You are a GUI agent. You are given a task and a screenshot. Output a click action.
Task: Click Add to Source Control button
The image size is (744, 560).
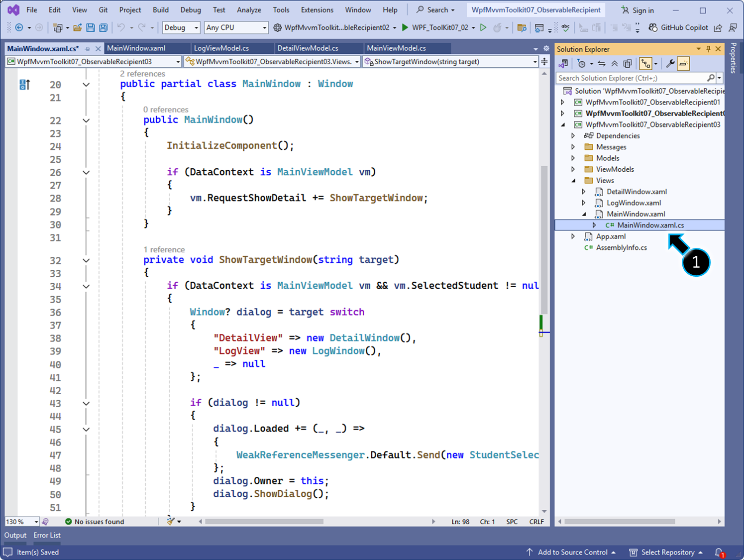tap(571, 552)
